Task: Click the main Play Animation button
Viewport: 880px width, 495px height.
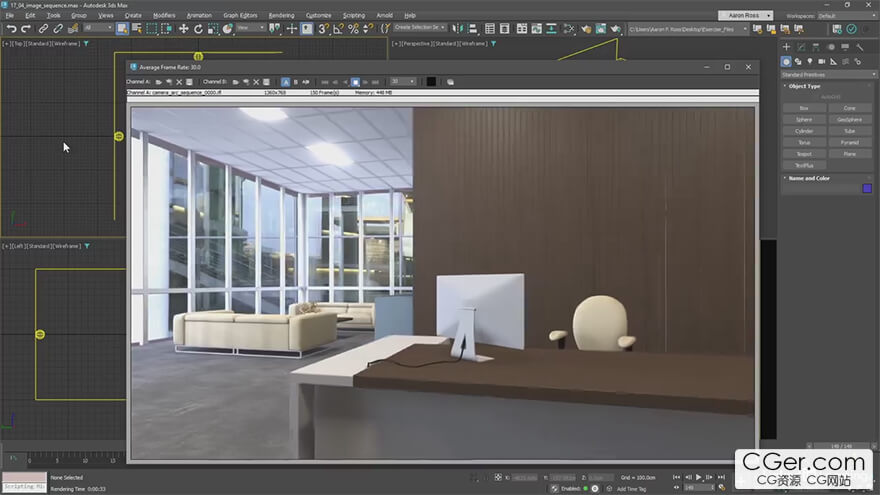Action: pyautogui.click(x=699, y=477)
